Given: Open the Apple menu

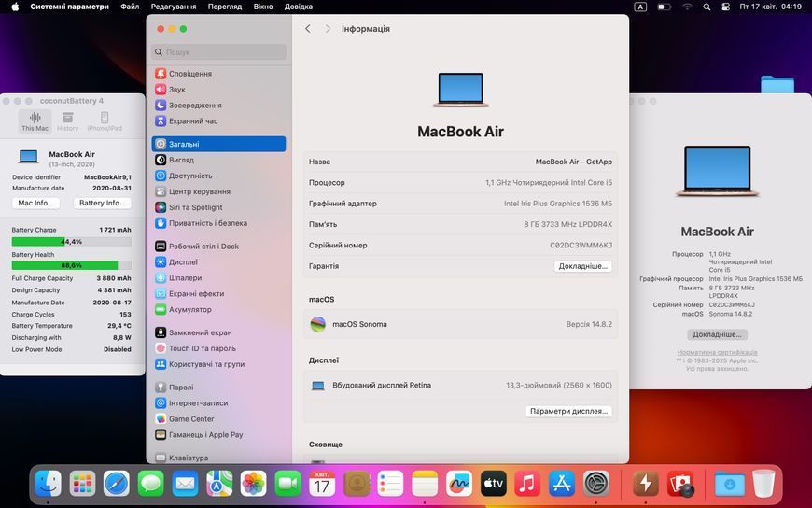Looking at the screenshot, I should click(x=15, y=7).
